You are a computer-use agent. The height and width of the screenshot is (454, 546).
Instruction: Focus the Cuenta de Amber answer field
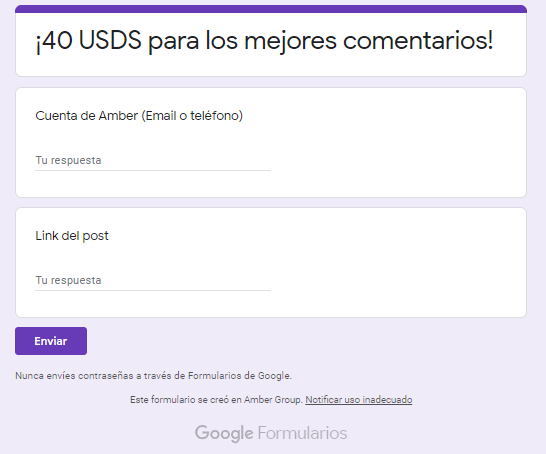tap(153, 161)
